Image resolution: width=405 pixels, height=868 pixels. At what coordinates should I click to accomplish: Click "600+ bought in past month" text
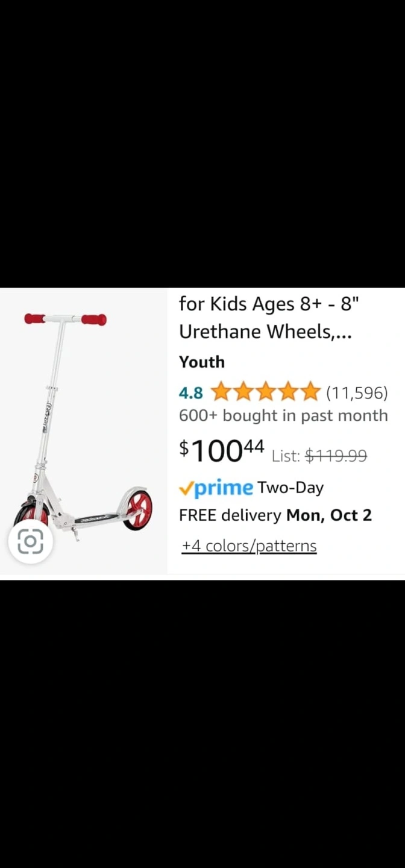283,415
